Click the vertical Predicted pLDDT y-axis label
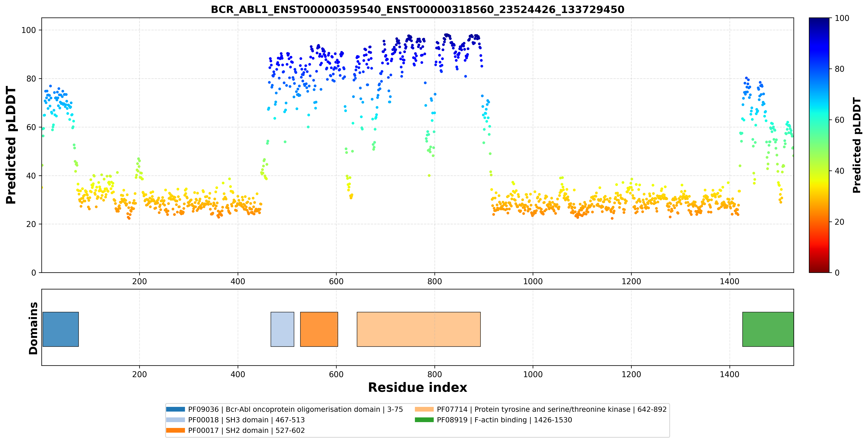This screenshot has height=443, width=868. tap(11, 145)
